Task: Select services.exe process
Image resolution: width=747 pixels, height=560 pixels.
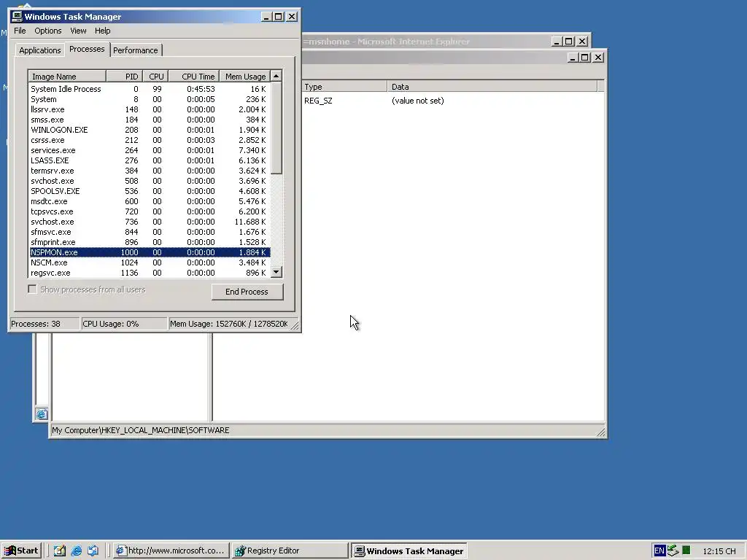Action: click(x=150, y=150)
